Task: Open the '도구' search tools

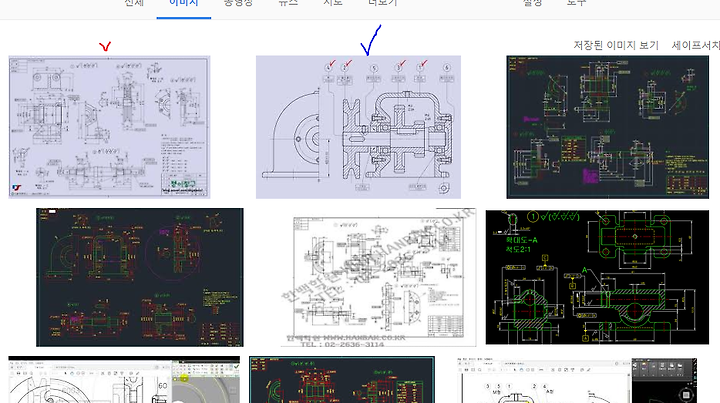Action: coord(576,3)
